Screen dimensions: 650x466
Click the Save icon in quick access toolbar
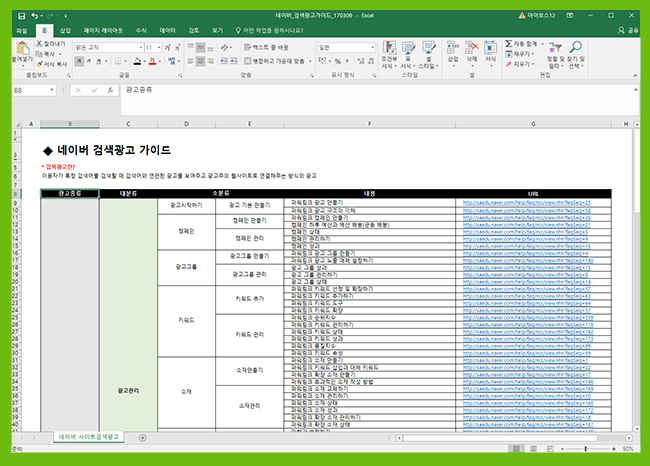[x=22, y=16]
